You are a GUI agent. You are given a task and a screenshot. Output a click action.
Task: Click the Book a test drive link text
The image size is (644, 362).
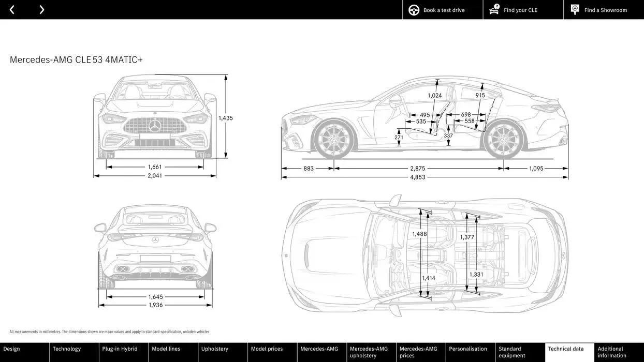(444, 9)
